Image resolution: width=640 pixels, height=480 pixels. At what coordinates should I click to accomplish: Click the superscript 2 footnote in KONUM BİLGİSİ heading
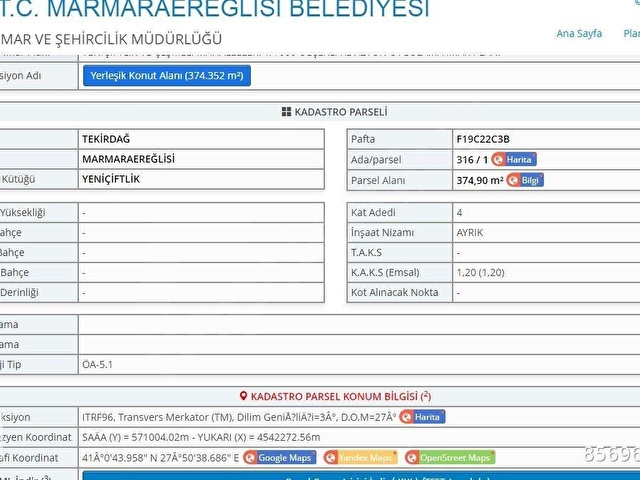point(426,394)
